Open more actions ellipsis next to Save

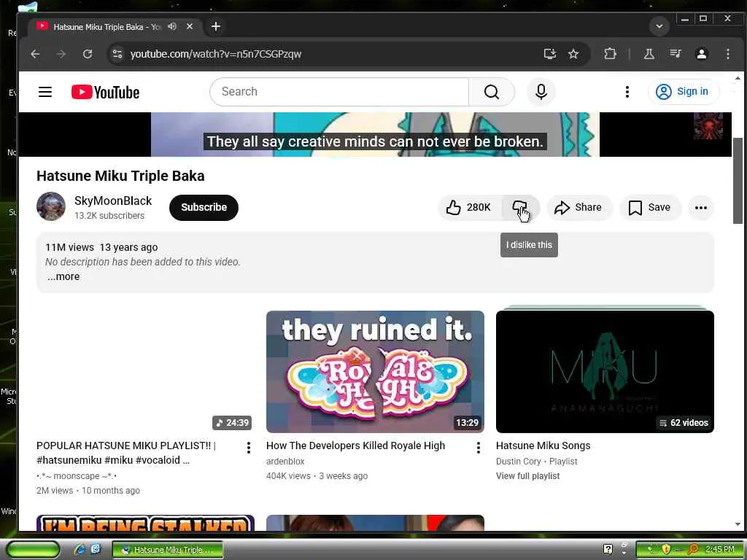pyautogui.click(x=701, y=208)
